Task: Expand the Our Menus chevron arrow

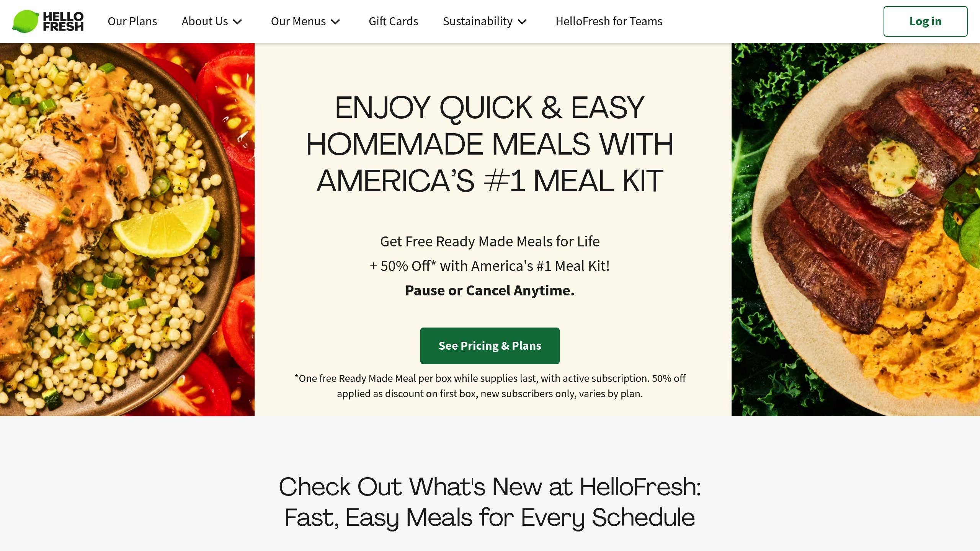Action: 335,22
